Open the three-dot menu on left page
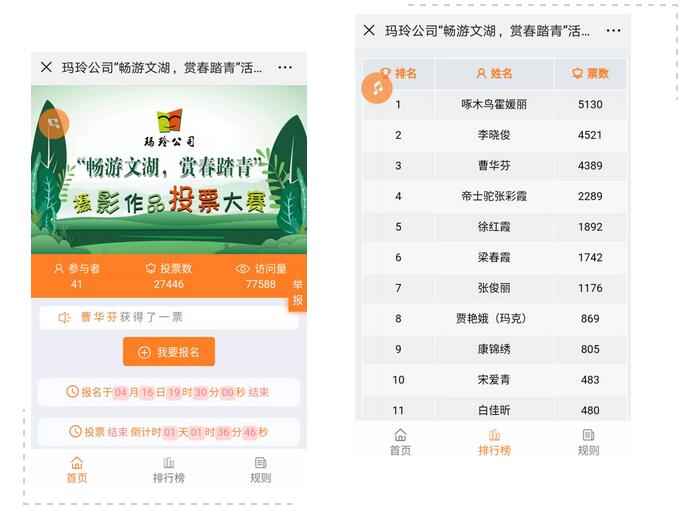700x521 pixels. click(x=285, y=67)
